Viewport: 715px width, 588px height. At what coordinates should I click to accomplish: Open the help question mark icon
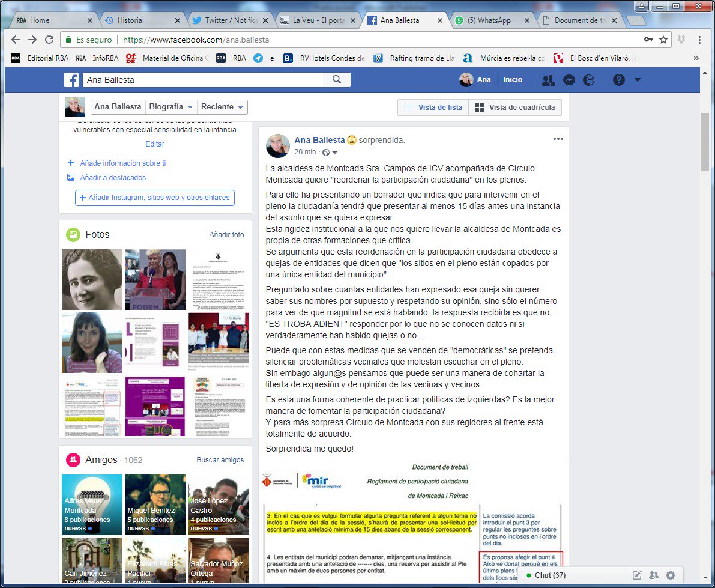[x=619, y=80]
